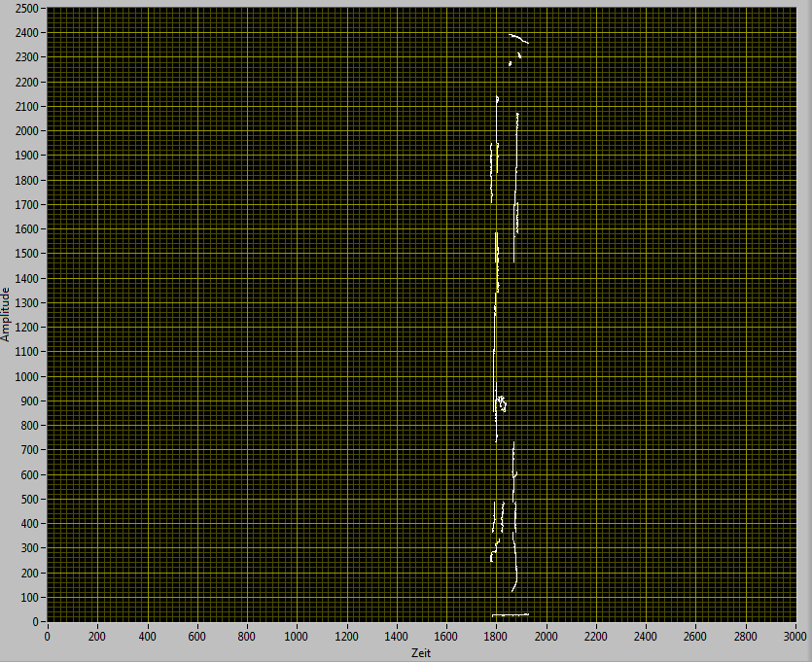Select the 1100 amplitude axis tick label
The height and width of the screenshot is (662, 812).
[x=27, y=352]
